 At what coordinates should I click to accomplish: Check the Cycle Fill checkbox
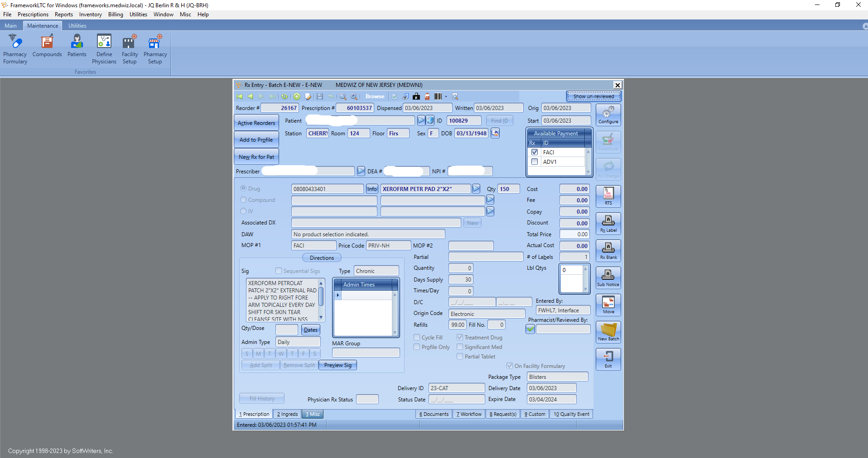pyautogui.click(x=417, y=337)
